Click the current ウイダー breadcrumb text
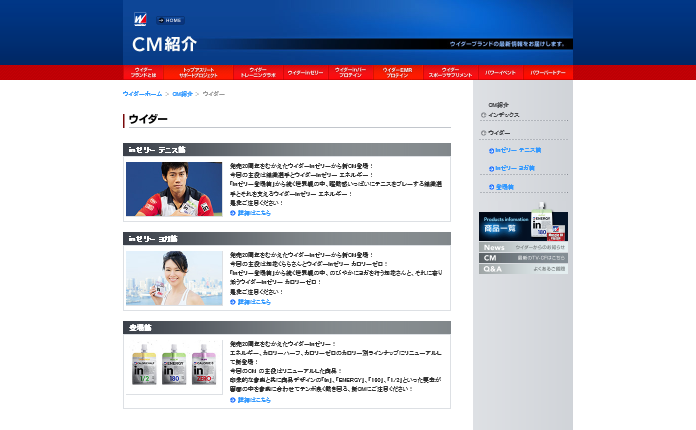 [214, 94]
